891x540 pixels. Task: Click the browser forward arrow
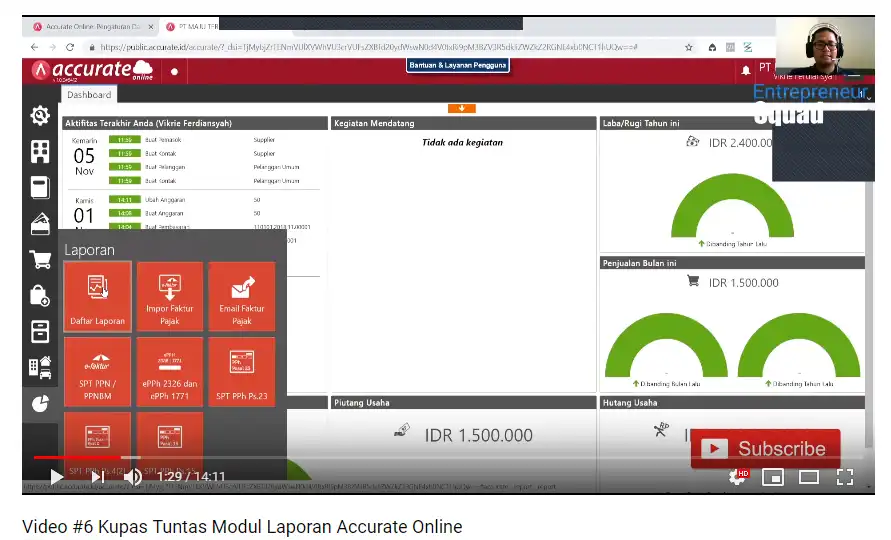pyautogui.click(x=52, y=47)
